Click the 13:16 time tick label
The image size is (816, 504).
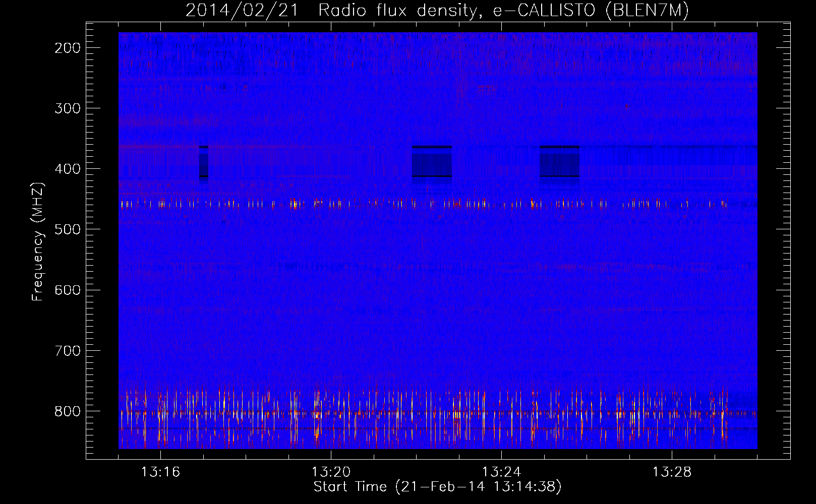[160, 472]
